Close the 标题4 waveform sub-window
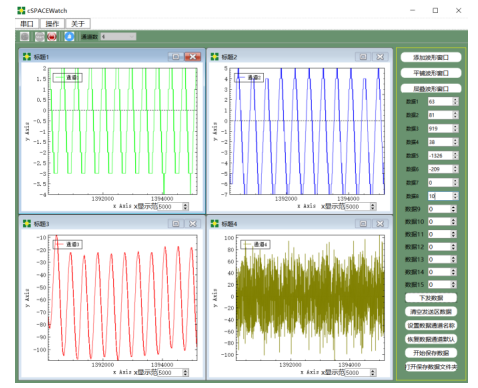 [x=380, y=223]
